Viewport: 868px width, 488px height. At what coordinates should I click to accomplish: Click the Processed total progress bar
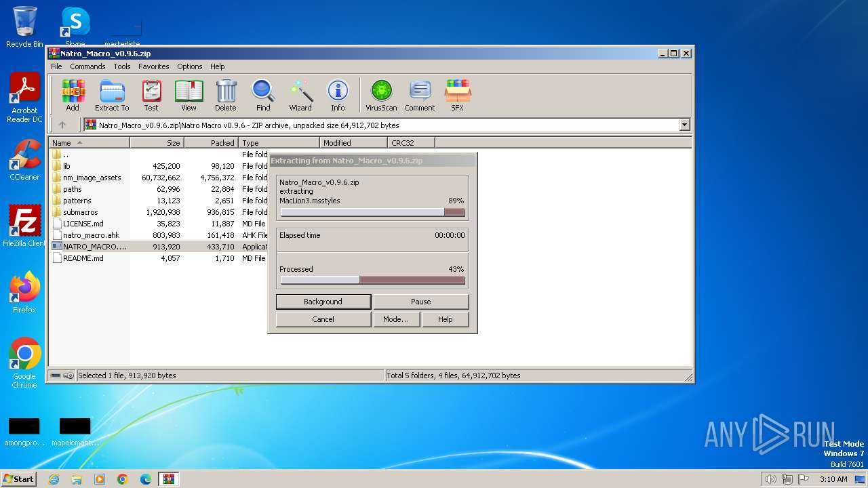[x=373, y=280]
